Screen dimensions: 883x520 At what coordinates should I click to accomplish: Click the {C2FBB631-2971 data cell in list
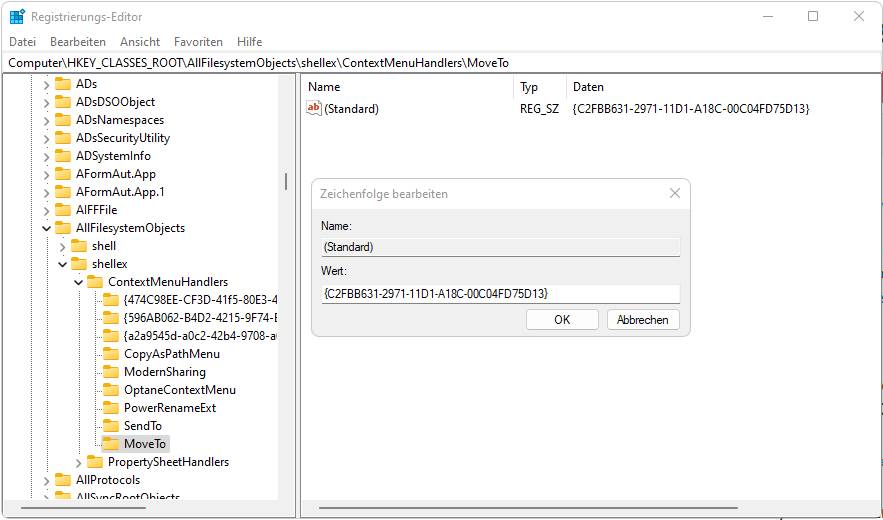click(691, 109)
